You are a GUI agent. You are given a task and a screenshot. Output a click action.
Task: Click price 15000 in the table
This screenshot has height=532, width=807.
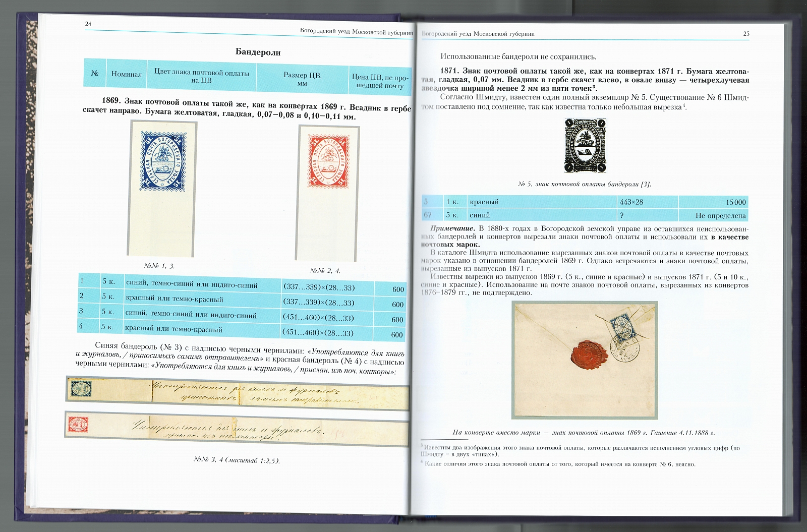point(735,202)
